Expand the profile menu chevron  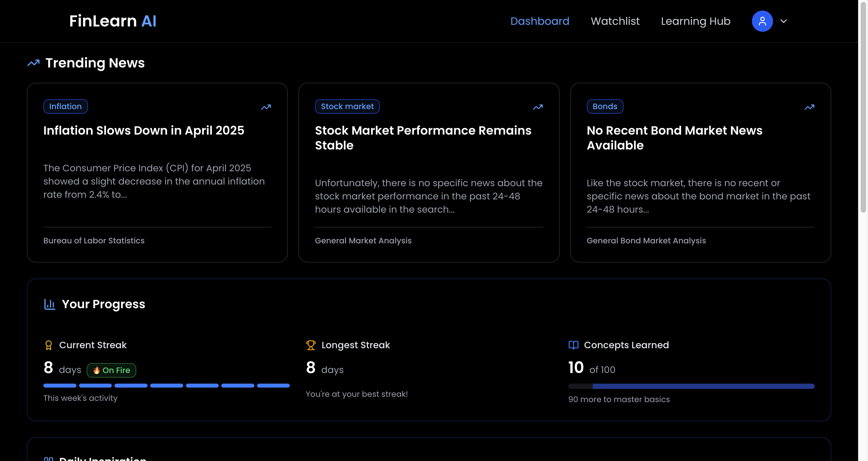coord(783,21)
